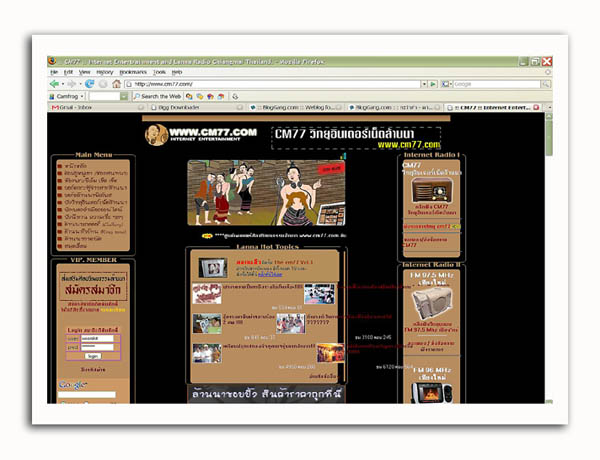Click the second Camfrog toolbar icon after Search the Web
The width and height of the screenshot is (600, 460).
click(x=199, y=96)
